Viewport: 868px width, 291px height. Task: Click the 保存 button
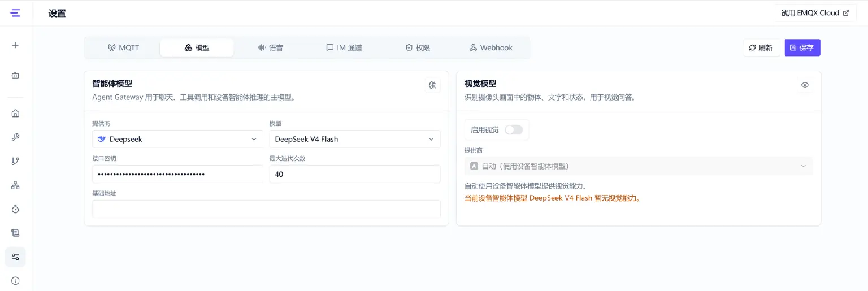click(802, 47)
